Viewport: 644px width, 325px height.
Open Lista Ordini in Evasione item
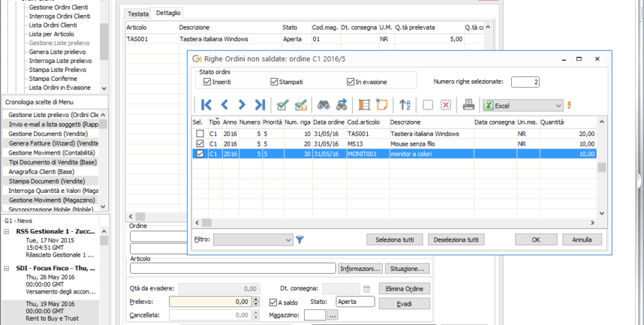(60, 88)
